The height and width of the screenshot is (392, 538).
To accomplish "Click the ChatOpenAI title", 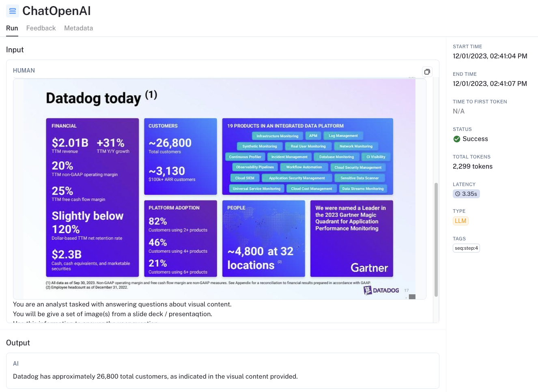I will pos(56,11).
